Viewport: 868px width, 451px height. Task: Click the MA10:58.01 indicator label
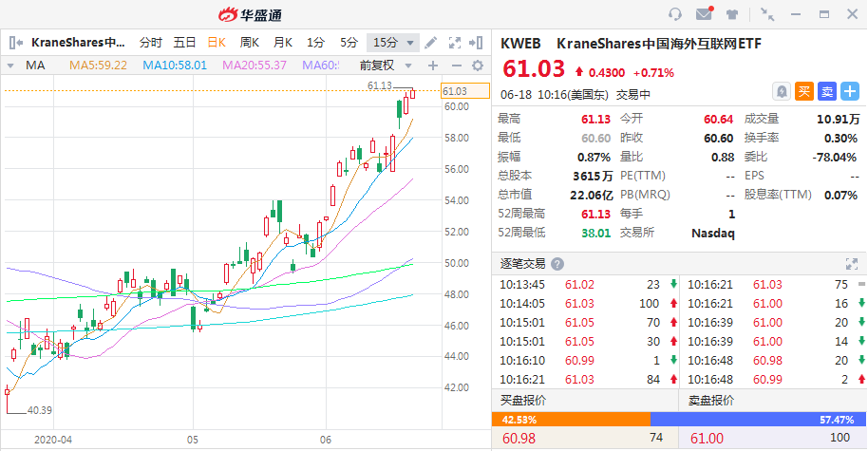tap(175, 66)
